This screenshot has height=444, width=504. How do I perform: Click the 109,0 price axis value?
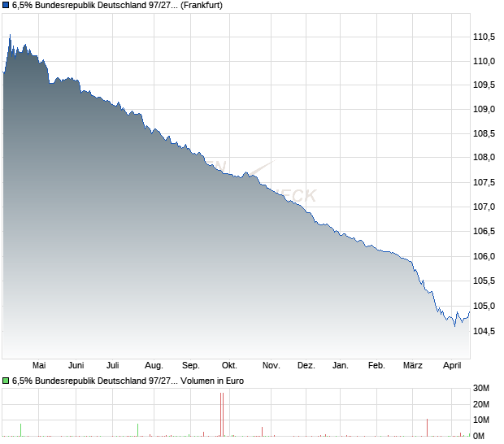point(484,109)
